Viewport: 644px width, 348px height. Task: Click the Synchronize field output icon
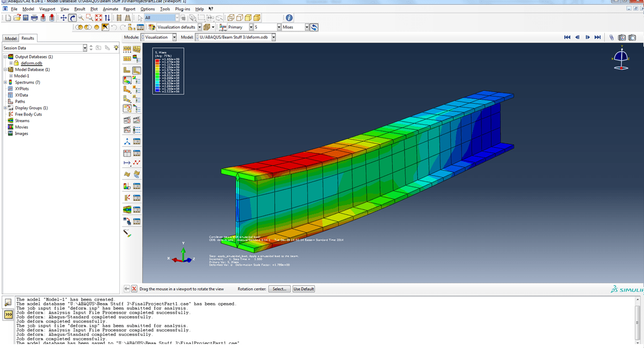tap(314, 27)
